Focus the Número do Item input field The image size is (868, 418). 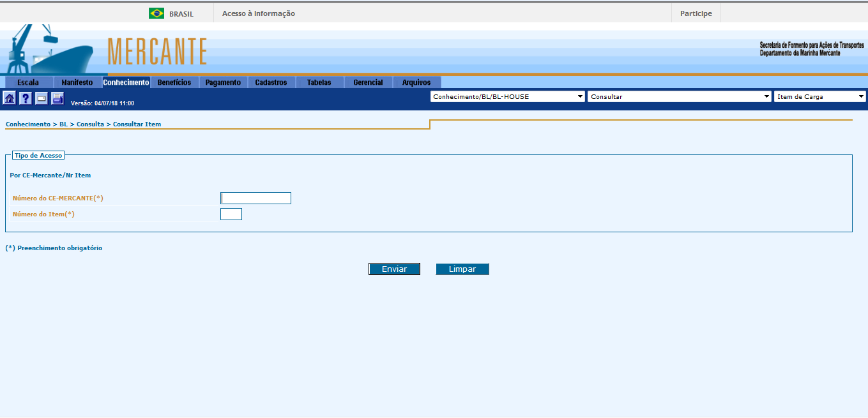click(x=231, y=214)
